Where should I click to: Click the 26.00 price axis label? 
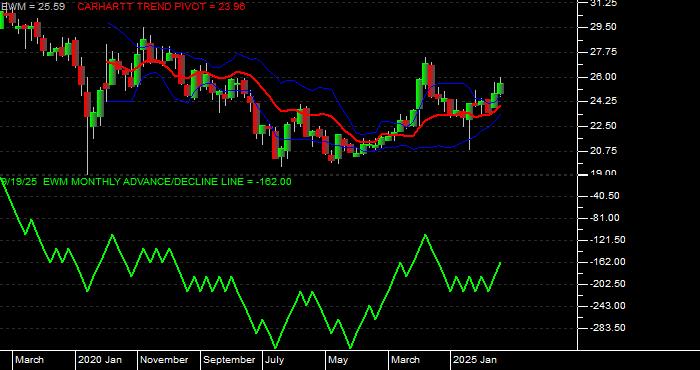(604, 77)
